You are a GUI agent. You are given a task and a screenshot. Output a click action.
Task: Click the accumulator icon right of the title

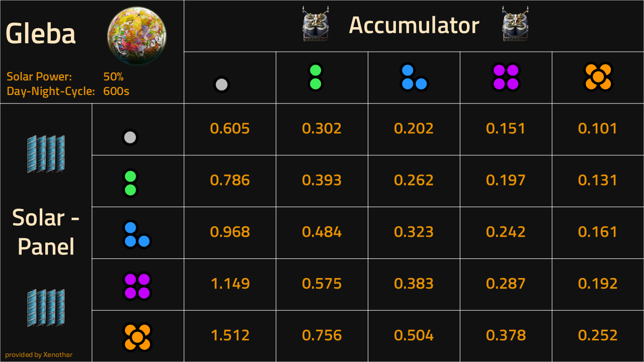(x=516, y=24)
